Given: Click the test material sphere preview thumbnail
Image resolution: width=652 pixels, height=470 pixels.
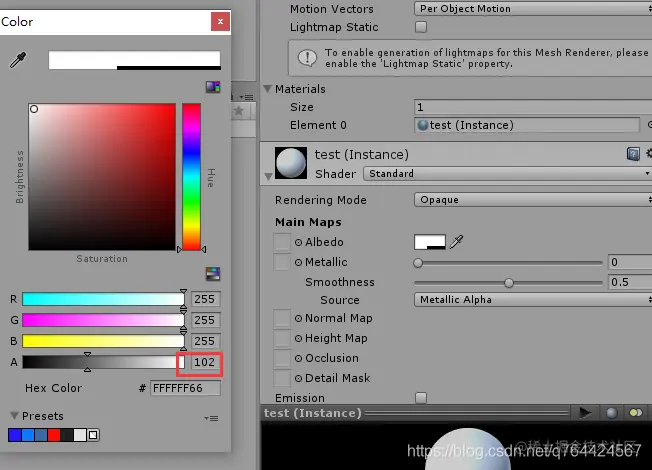Looking at the screenshot, I should (291, 163).
